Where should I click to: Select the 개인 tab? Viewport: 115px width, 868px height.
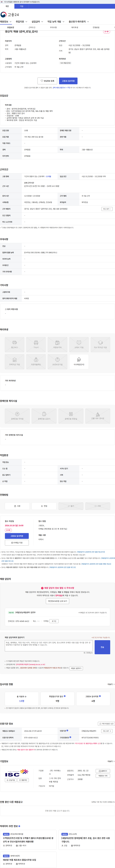pos(7,6)
